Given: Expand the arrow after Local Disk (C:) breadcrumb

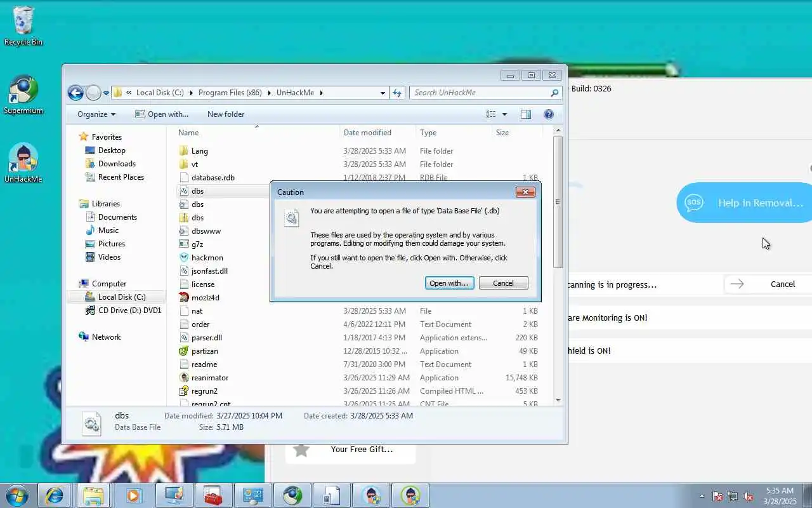Looking at the screenshot, I should point(191,93).
